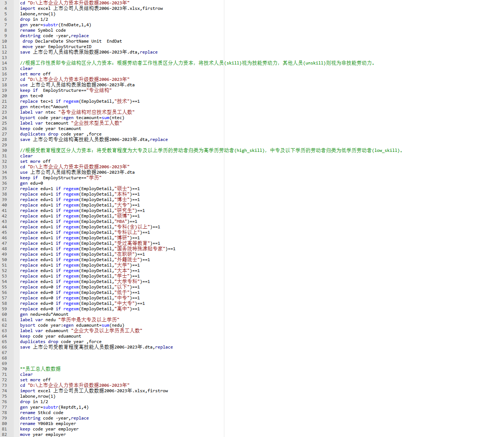504x437 pixels.
Task: Click the replace edu=1 line matching "本科"
Action: (80, 194)
